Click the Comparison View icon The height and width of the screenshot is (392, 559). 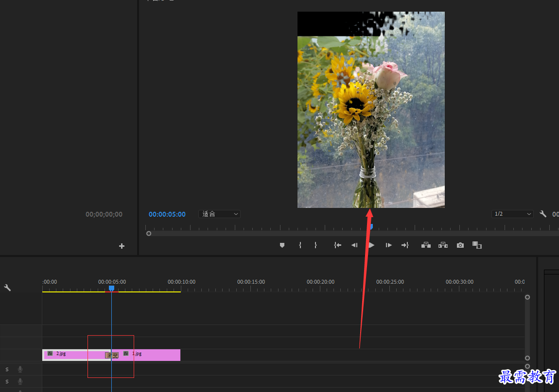click(x=477, y=245)
